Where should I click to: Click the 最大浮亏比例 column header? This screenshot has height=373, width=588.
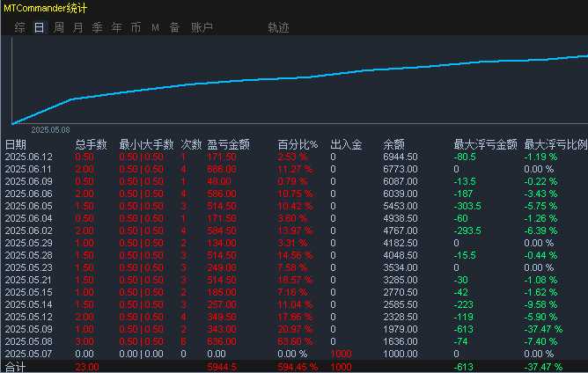555,144
